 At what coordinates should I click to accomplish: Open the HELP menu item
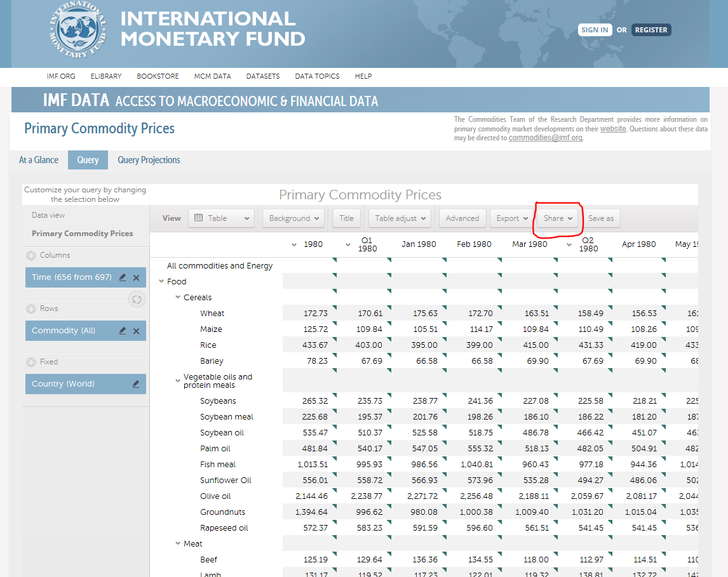[x=363, y=76]
